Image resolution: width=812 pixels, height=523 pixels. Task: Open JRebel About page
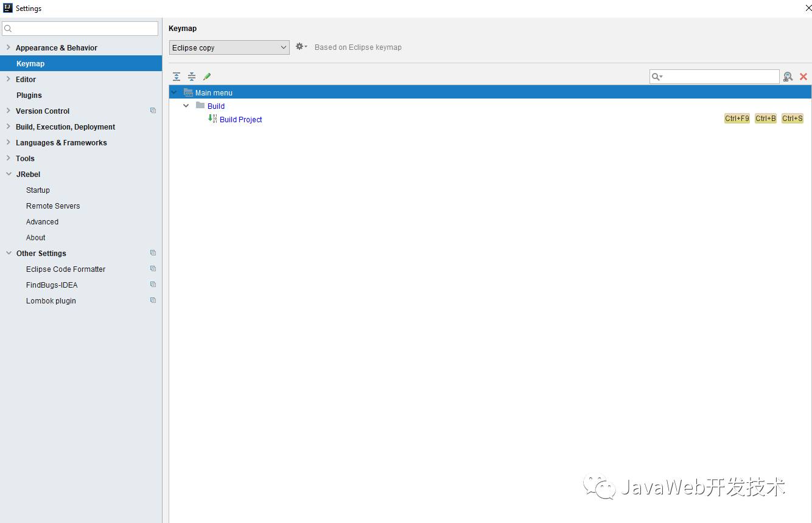click(35, 238)
